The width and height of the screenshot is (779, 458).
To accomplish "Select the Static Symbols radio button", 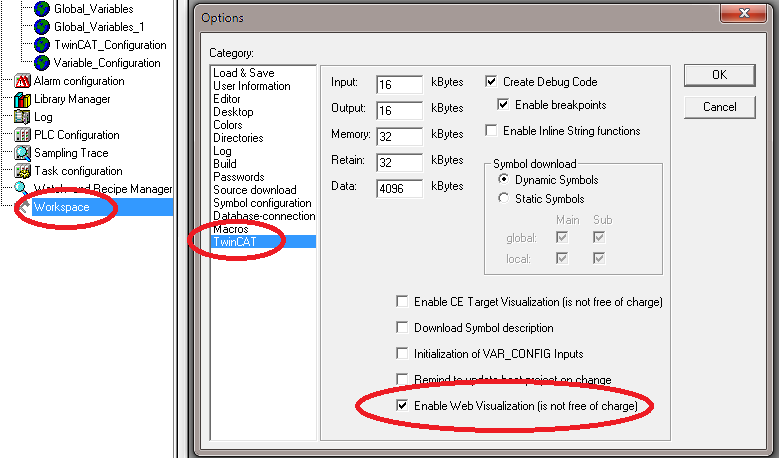I will 503,198.
